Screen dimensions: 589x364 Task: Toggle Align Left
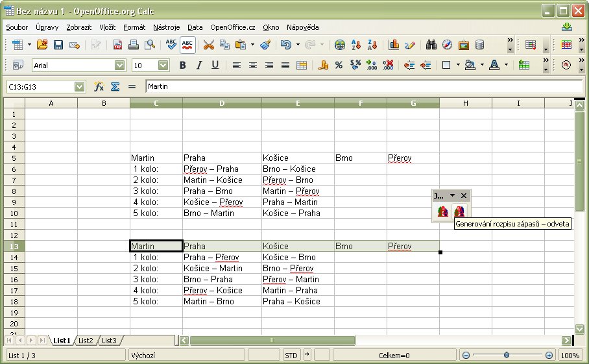point(237,66)
